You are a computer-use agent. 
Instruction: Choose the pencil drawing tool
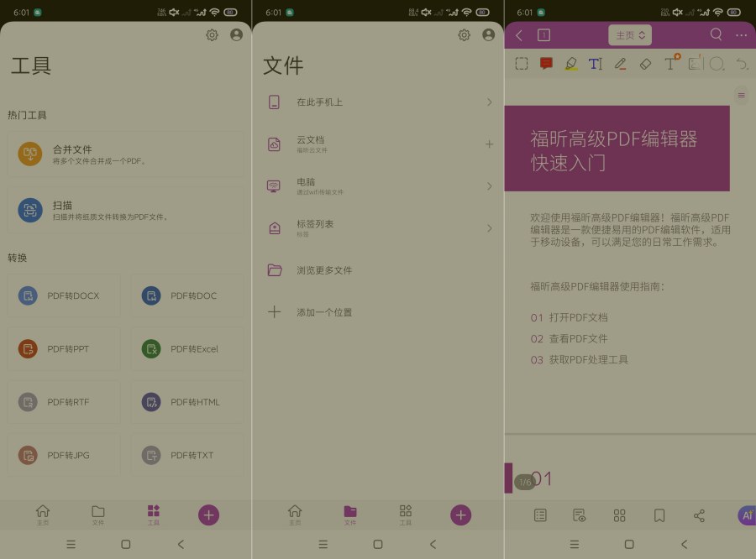(x=621, y=64)
